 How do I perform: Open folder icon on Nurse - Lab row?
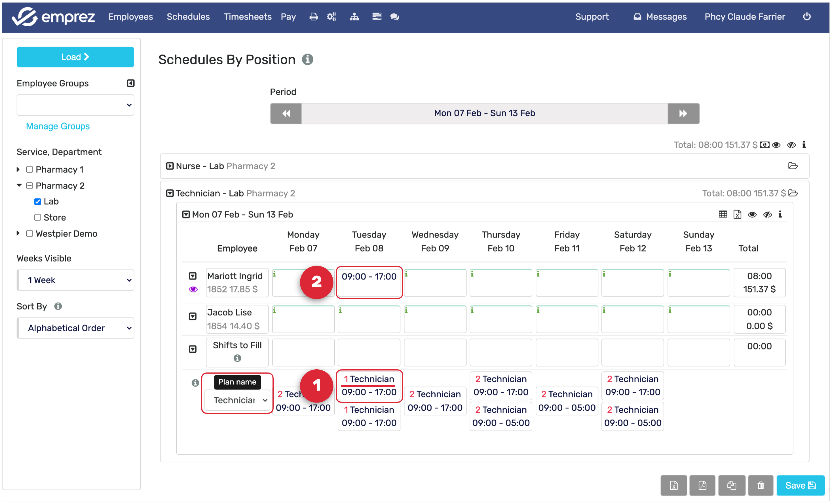click(793, 166)
